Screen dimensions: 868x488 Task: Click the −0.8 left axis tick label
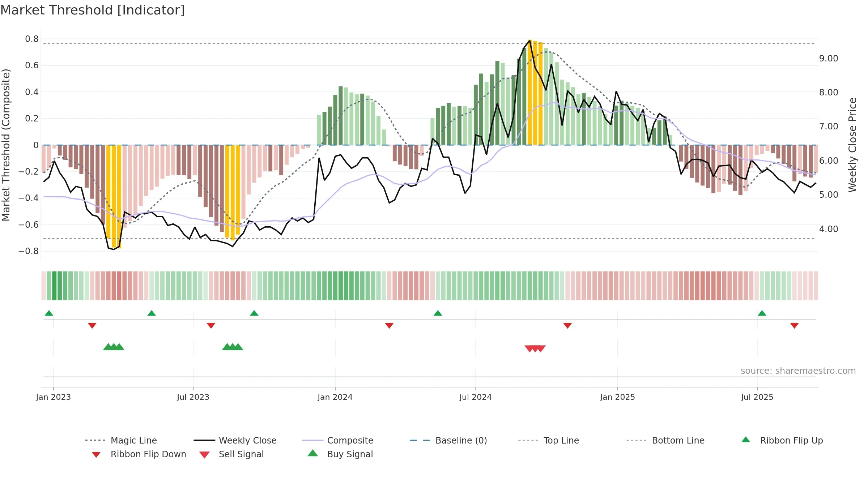[x=29, y=251]
